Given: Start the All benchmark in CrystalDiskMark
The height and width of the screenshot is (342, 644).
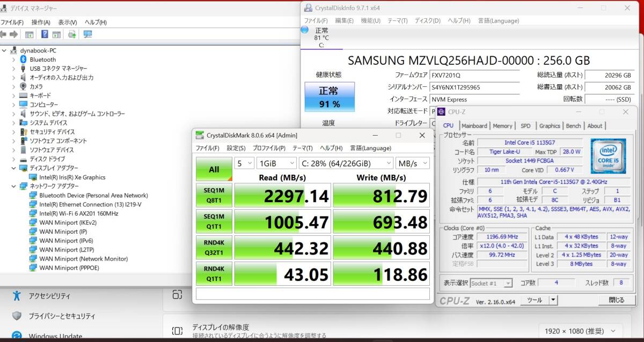Looking at the screenshot, I should (x=214, y=169).
